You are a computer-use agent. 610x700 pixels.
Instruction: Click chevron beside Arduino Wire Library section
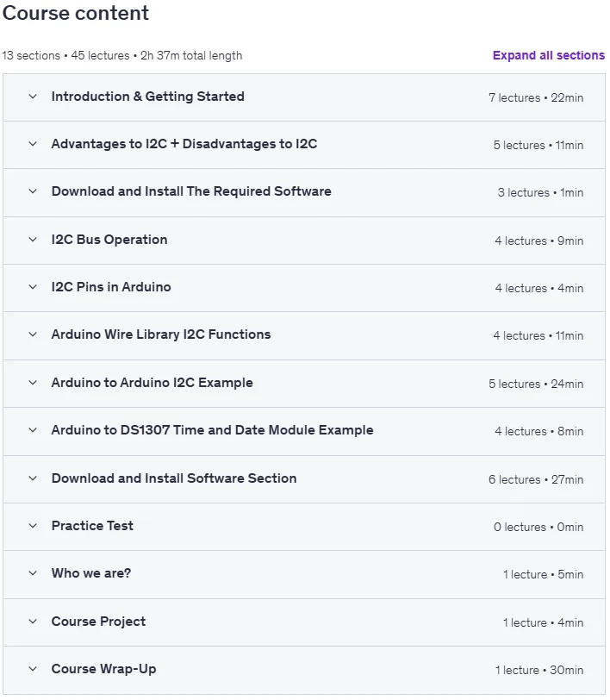coord(33,334)
